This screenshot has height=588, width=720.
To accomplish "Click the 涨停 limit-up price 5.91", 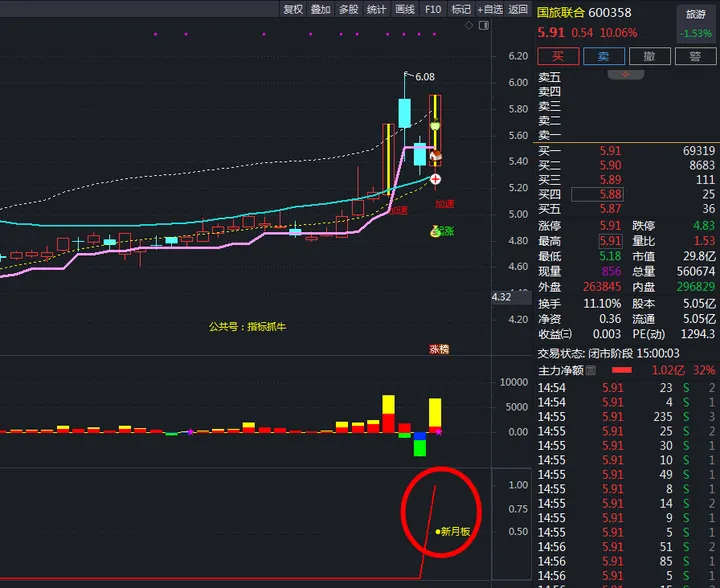I will (610, 226).
